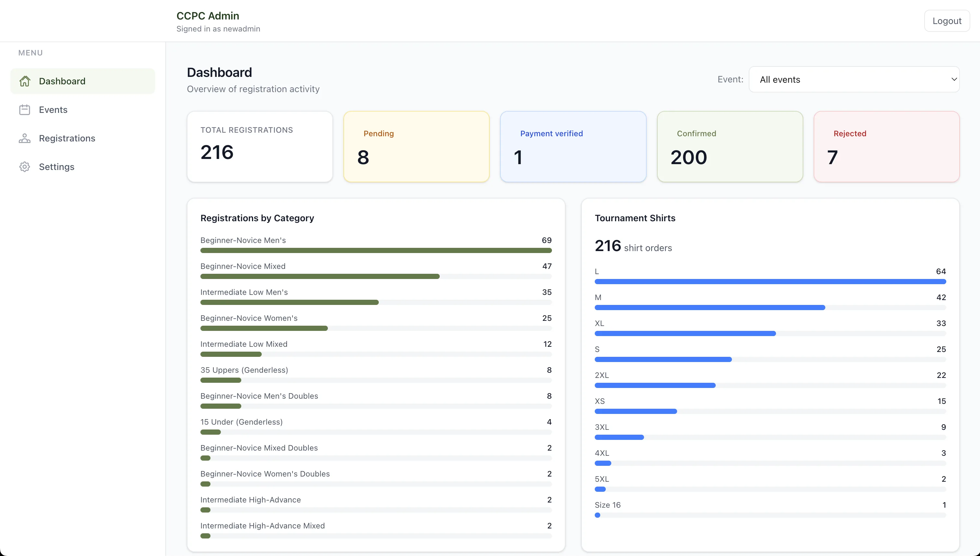Click the '2XL' shirt size label
This screenshot has height=556, width=980.
602,375
